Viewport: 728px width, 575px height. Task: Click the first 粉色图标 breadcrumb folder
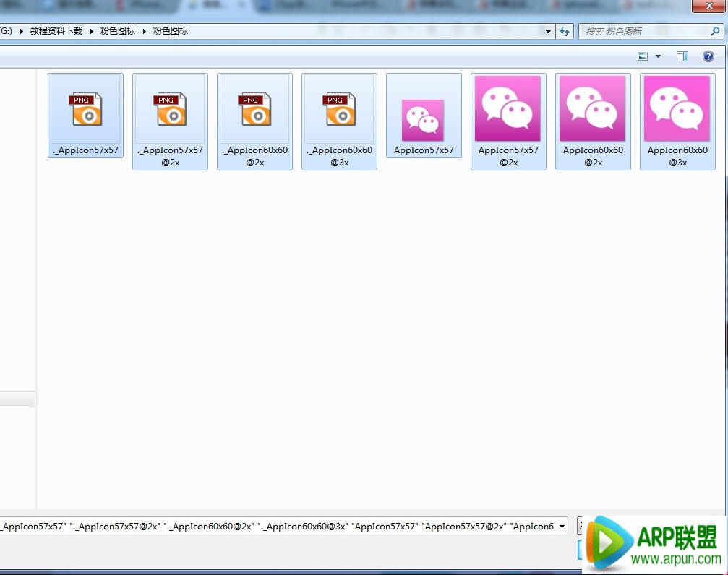(x=117, y=32)
